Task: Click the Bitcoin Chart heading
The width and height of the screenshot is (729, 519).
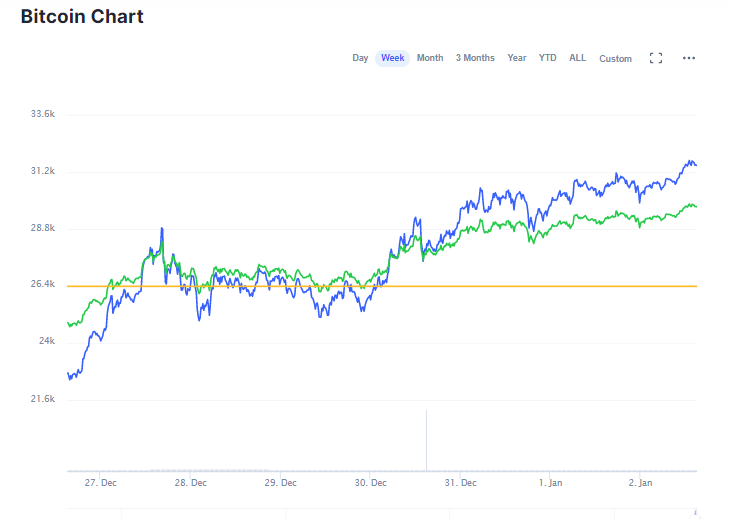Action: coord(82,16)
